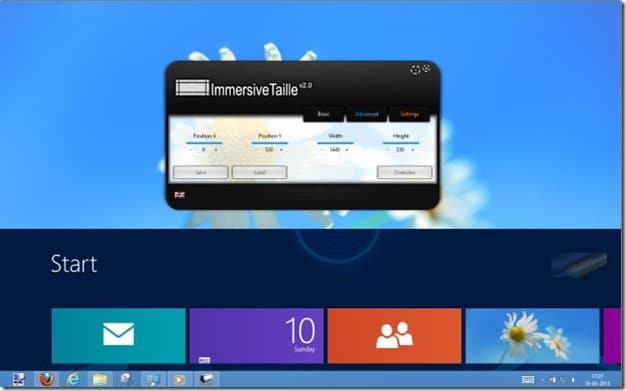Increase Position X with plus button
Screen dimensions: 626x391
(216, 150)
